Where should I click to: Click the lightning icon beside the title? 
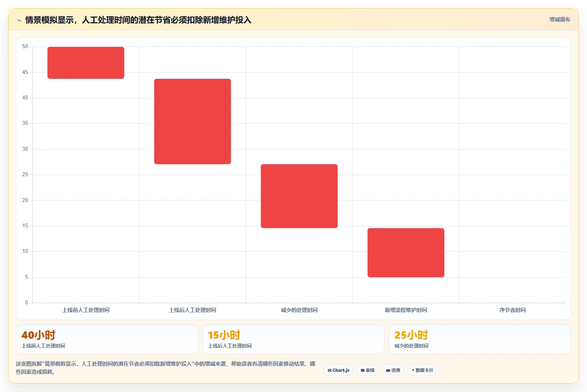pos(19,20)
